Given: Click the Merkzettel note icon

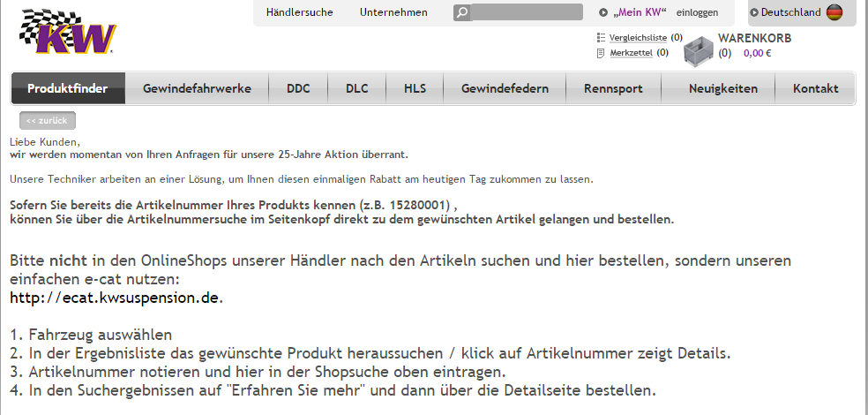Looking at the screenshot, I should coord(601,53).
